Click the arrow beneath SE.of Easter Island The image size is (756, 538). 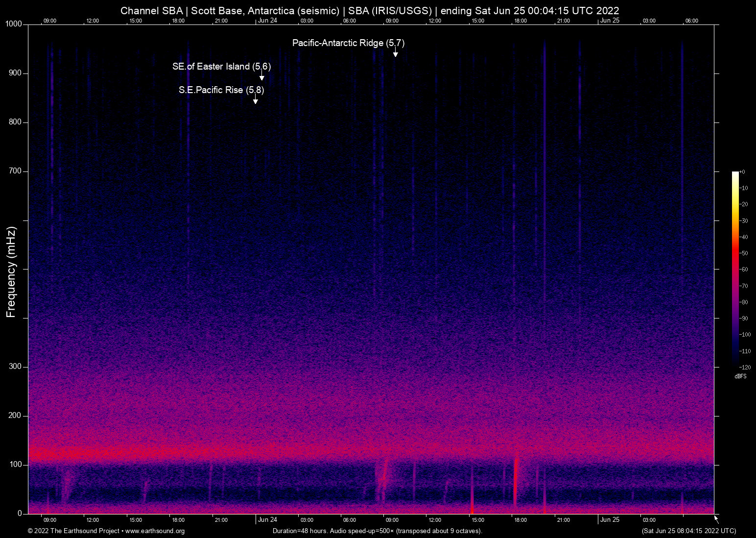pyautogui.click(x=262, y=76)
